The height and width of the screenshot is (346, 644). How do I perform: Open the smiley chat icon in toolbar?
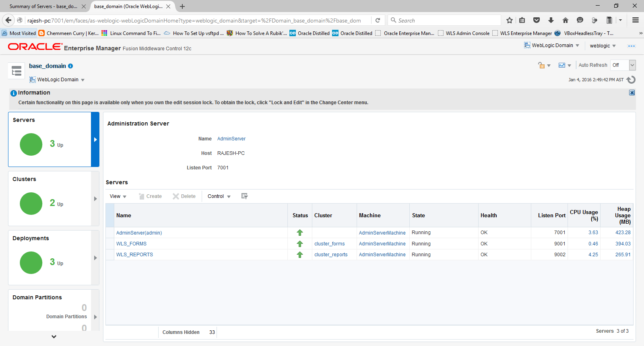[x=580, y=21]
